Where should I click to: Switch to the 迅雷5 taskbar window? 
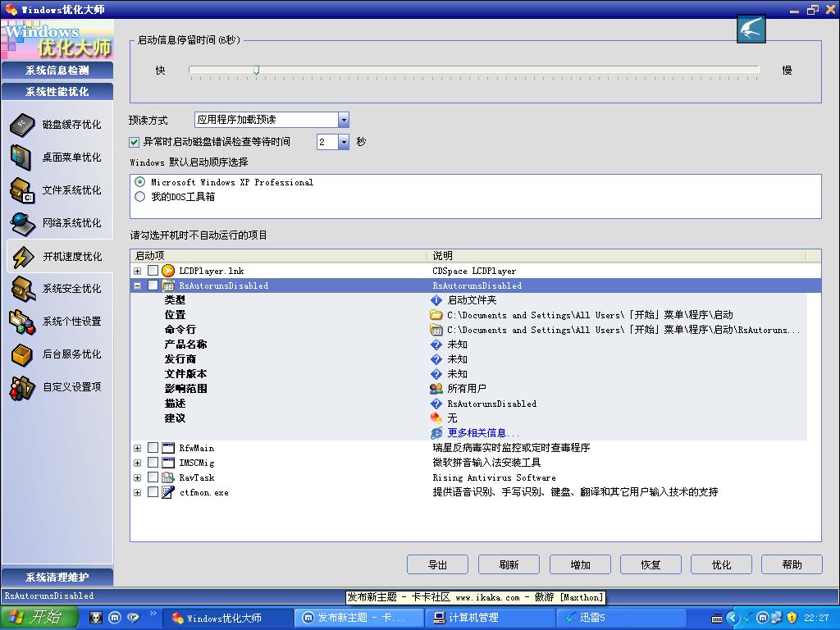click(x=622, y=618)
